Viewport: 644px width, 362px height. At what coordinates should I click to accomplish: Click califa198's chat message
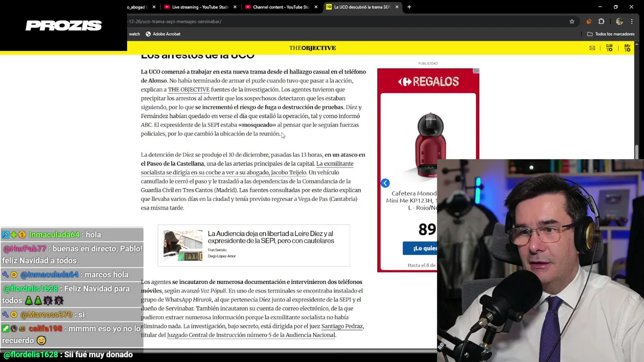click(71, 334)
